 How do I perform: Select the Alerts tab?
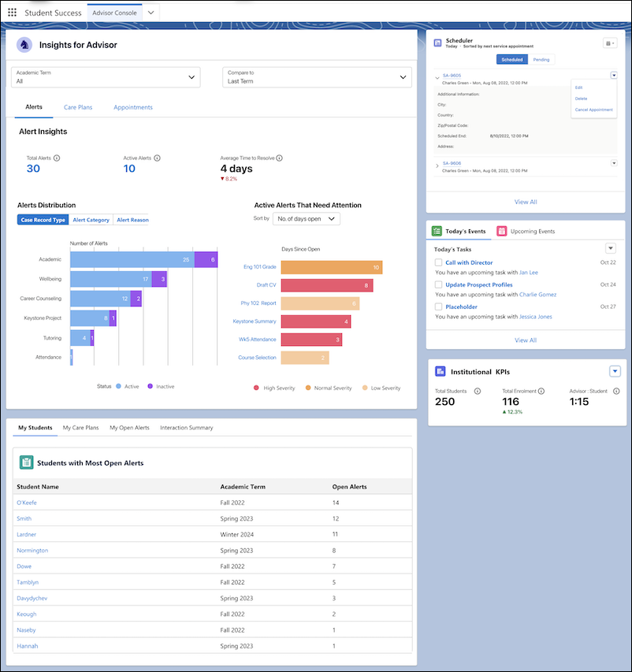(34, 107)
